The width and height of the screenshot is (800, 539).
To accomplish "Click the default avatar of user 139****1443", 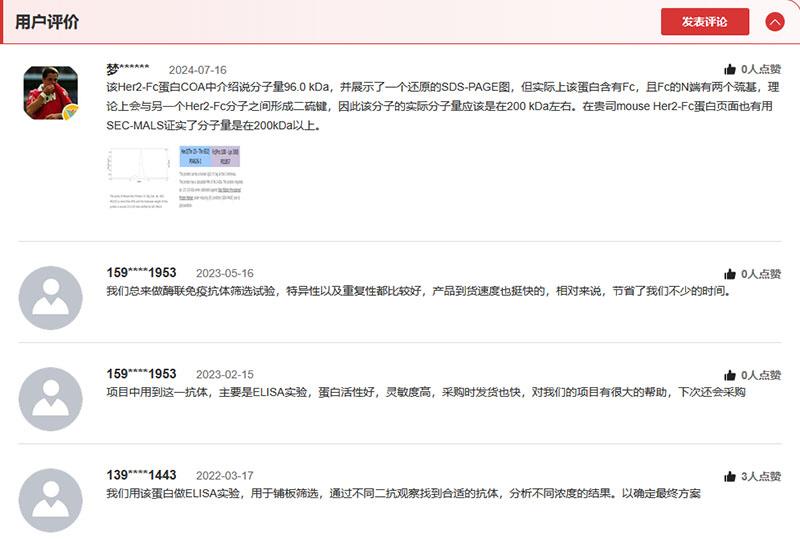I will [50, 500].
